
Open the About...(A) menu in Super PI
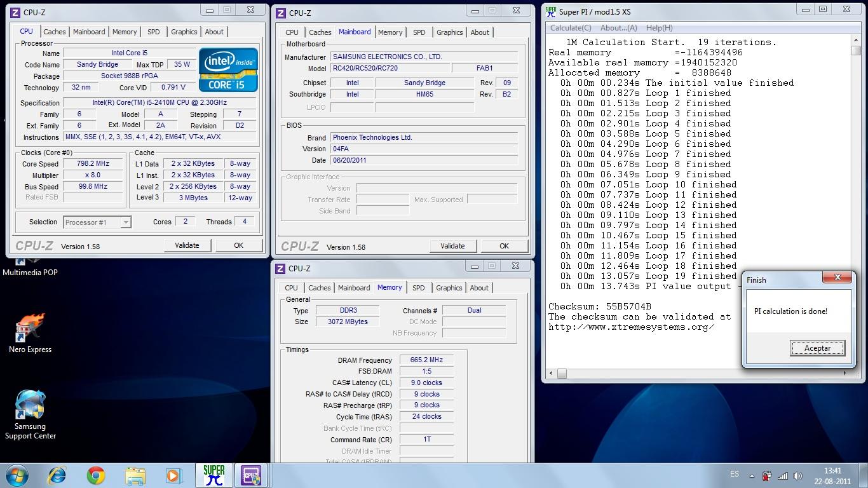point(619,28)
